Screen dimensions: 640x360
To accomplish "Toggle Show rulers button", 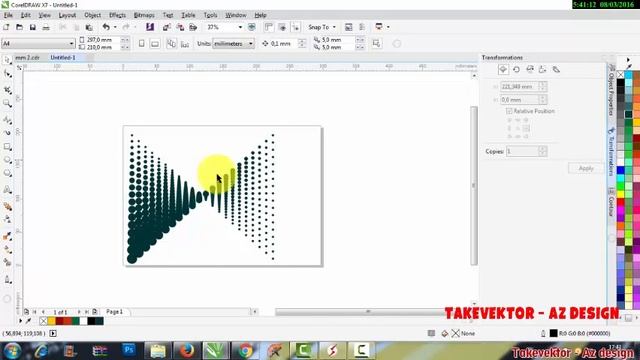I will 269,27.
